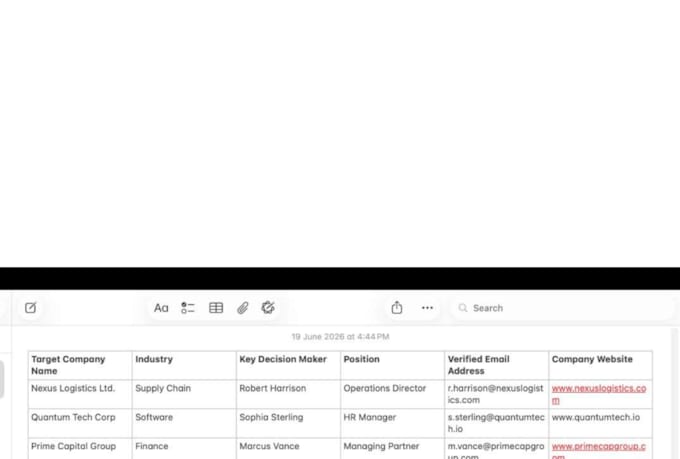This screenshot has height=459, width=680.
Task: Select the Position header cell
Action: 392,365
